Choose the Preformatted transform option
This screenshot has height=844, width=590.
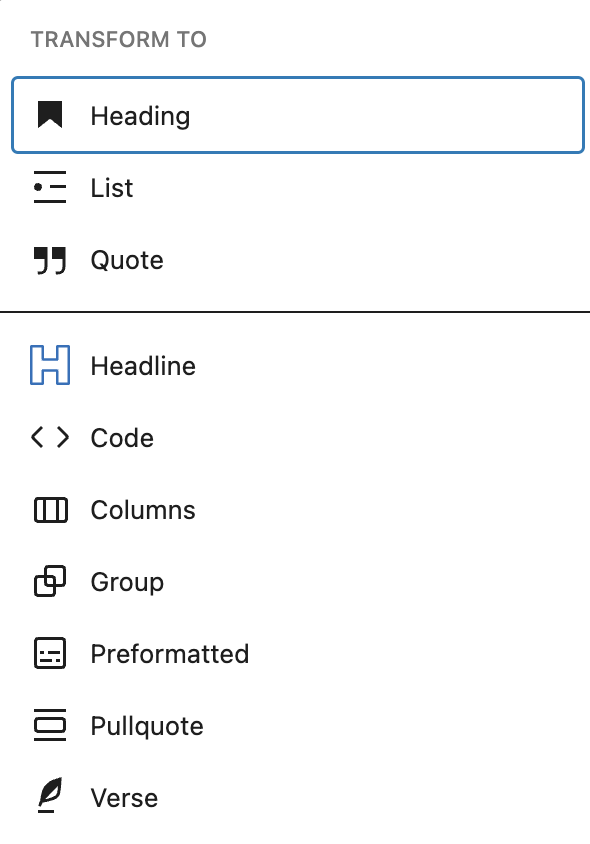(x=170, y=653)
